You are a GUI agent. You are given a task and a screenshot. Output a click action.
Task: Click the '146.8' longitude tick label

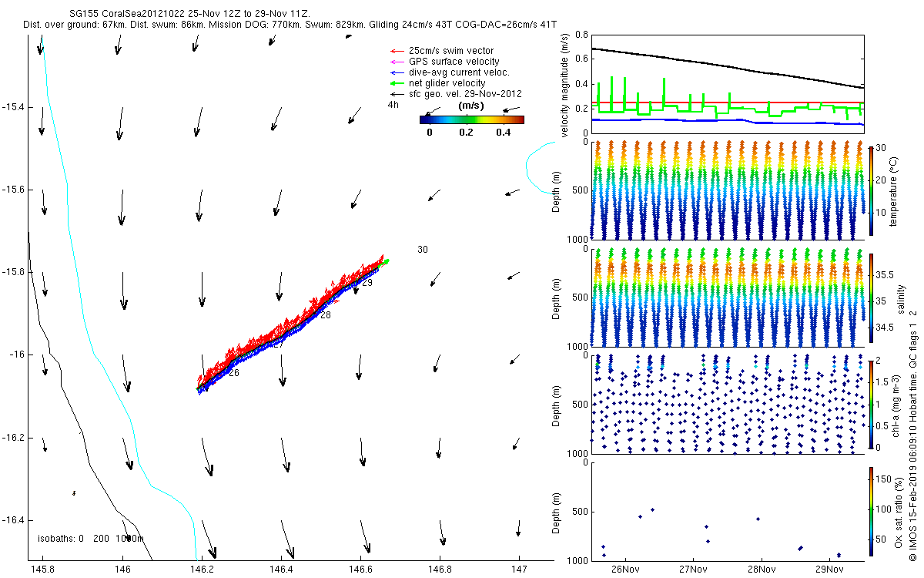tap(439, 570)
